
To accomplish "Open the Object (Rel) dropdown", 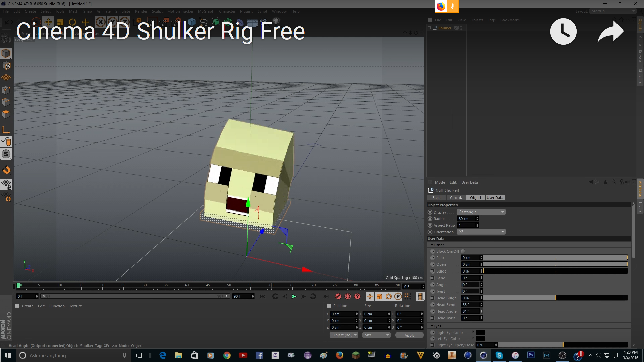I will tap(344, 335).
